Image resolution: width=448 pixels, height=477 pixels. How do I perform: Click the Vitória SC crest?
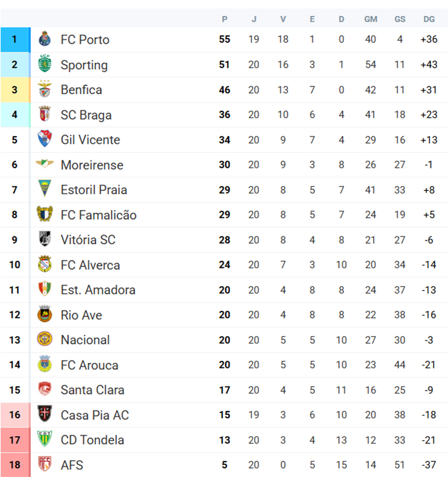44,240
